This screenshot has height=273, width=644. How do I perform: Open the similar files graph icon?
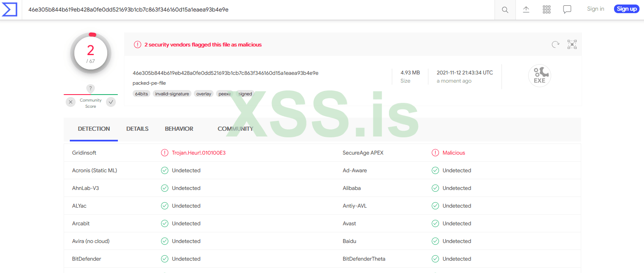(572, 44)
